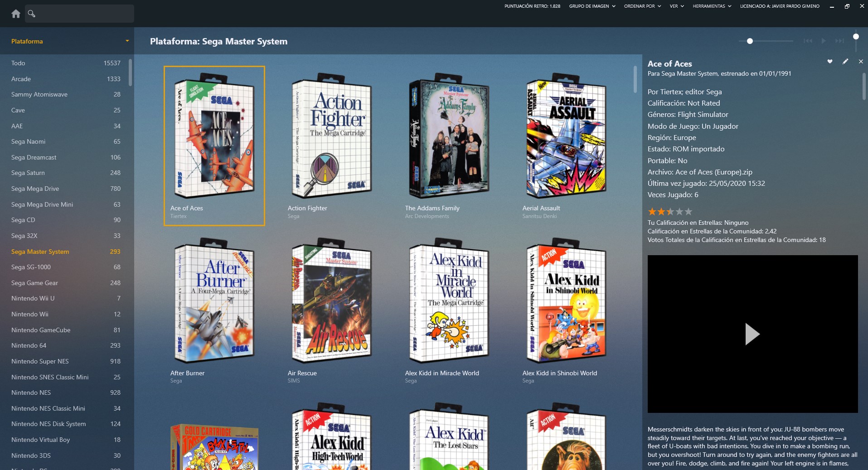Select Sega Saturn platform
Image resolution: width=868 pixels, height=470 pixels.
click(x=66, y=173)
